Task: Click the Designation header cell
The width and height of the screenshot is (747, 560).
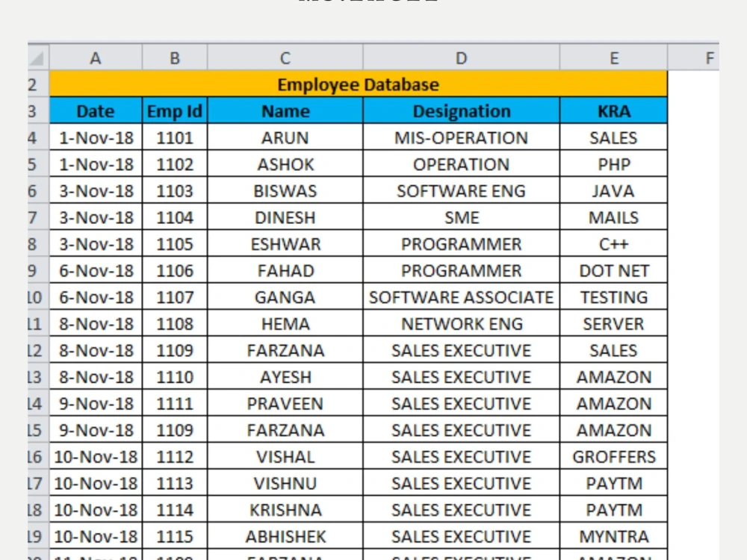Action: [x=462, y=111]
